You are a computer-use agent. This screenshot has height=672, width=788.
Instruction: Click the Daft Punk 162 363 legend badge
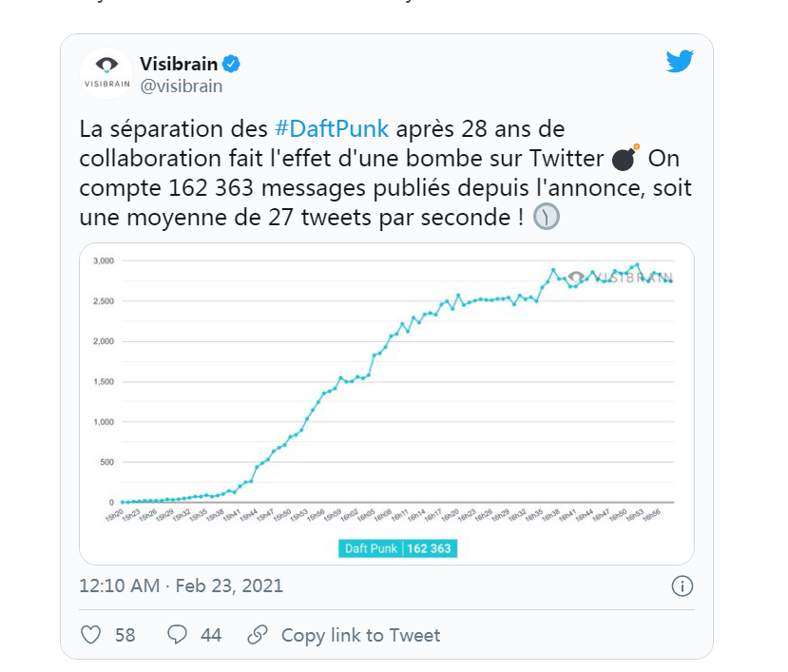[x=397, y=548]
